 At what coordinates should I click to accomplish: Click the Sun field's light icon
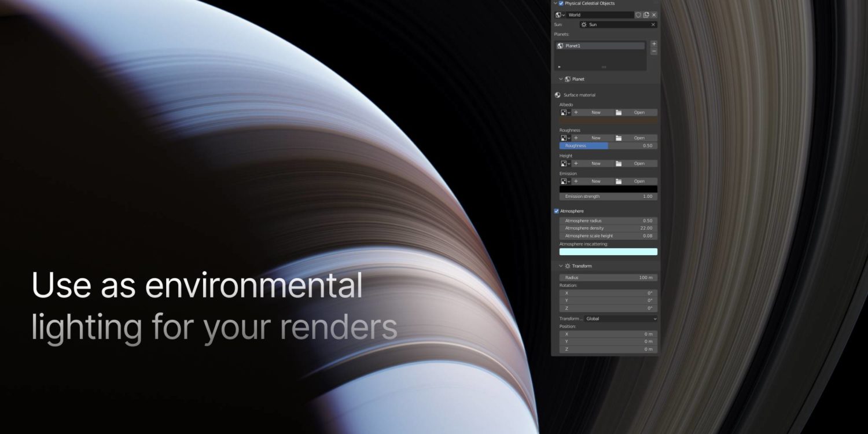584,25
